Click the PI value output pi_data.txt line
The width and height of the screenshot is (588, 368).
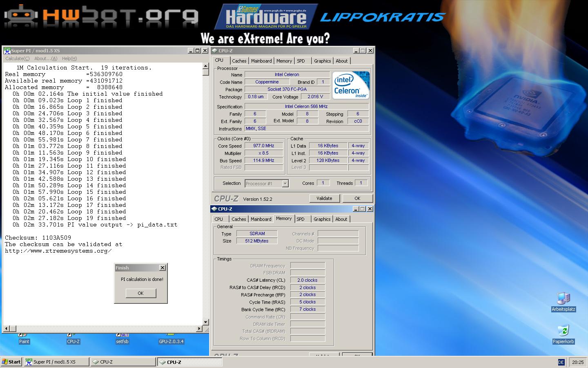pos(95,224)
